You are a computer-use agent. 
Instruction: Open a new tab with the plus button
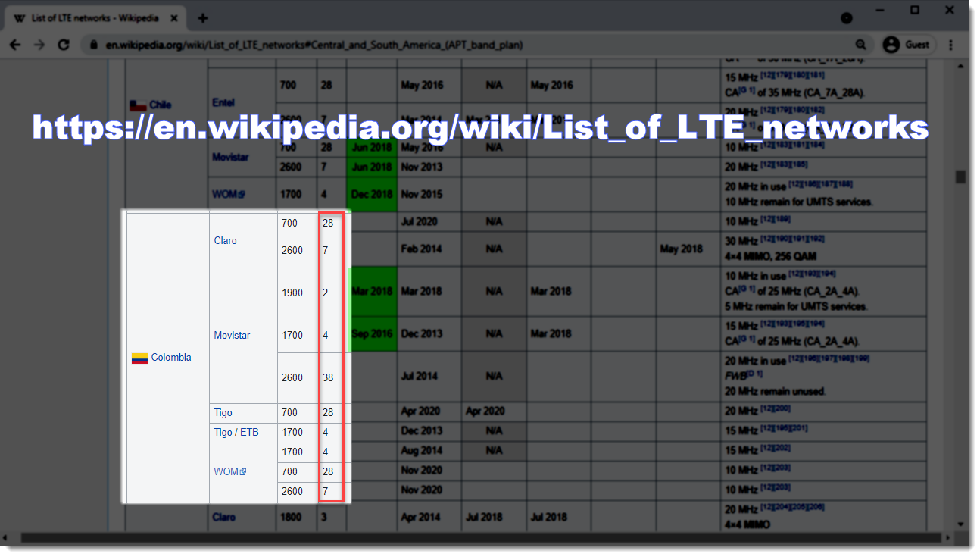[202, 18]
